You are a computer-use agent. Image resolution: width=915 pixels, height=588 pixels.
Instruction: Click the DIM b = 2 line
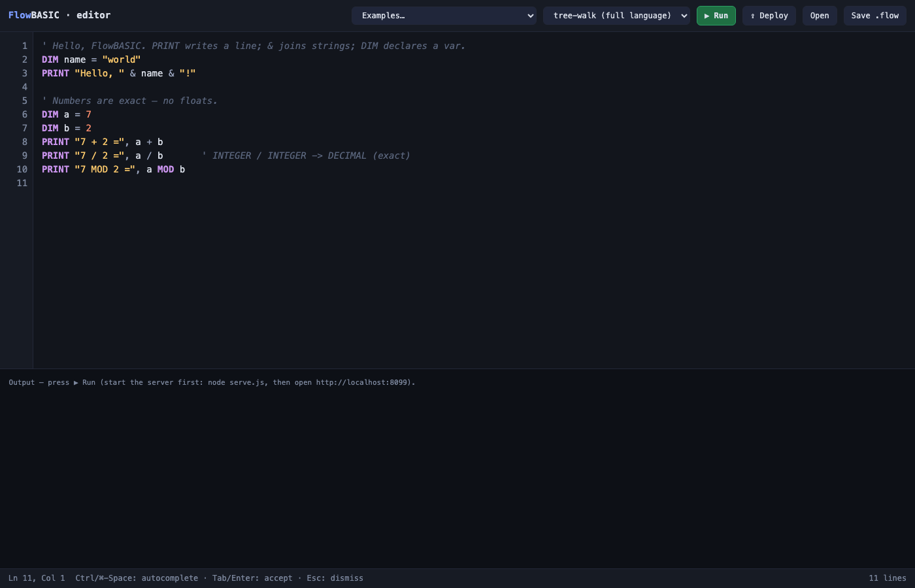point(67,128)
